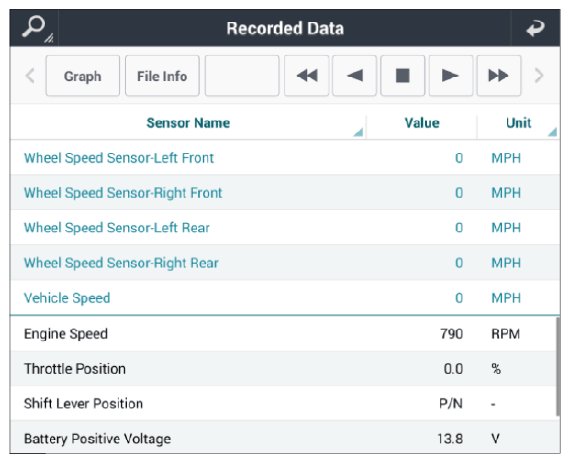Click the sensor list scrollbar
The height and width of the screenshot is (463, 570).
click(x=558, y=367)
